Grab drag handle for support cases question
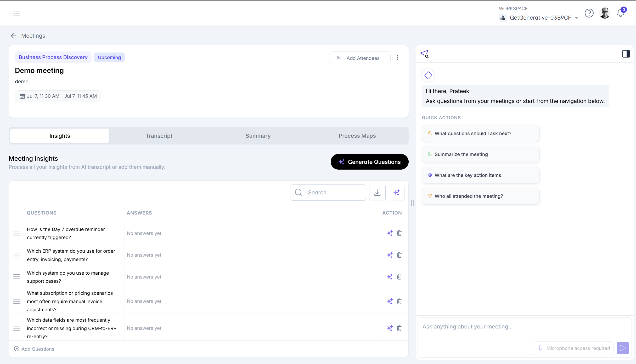This screenshot has height=364, width=636. pyautogui.click(x=17, y=277)
